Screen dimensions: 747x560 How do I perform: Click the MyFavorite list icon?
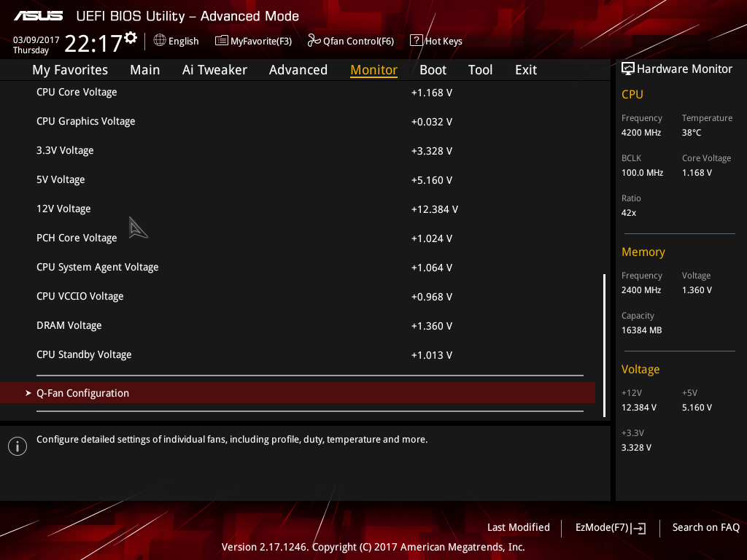pyautogui.click(x=222, y=41)
